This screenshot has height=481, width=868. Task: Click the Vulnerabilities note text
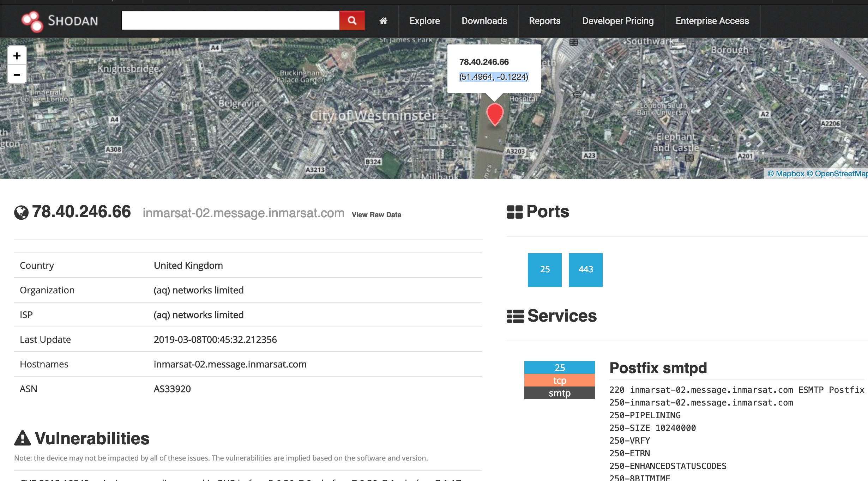click(x=221, y=458)
